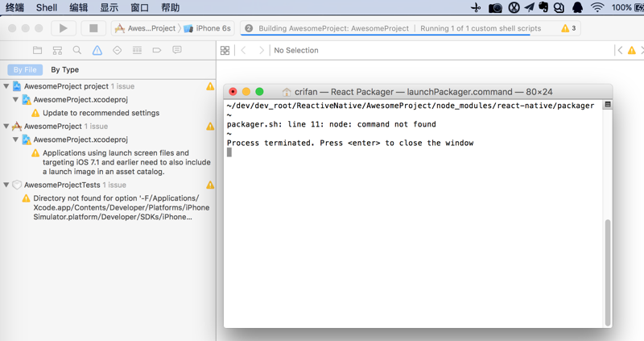
Task: Open the 终端 menu
Action: (14, 7)
